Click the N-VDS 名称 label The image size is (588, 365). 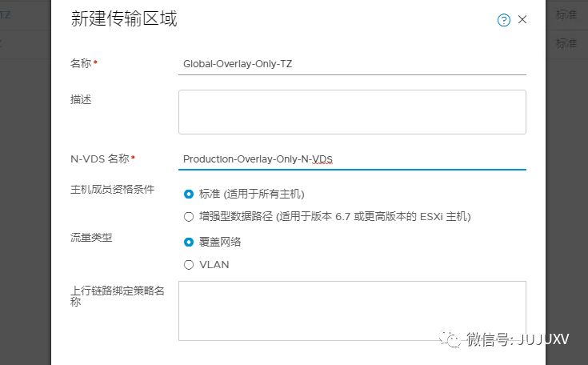[x=102, y=158]
